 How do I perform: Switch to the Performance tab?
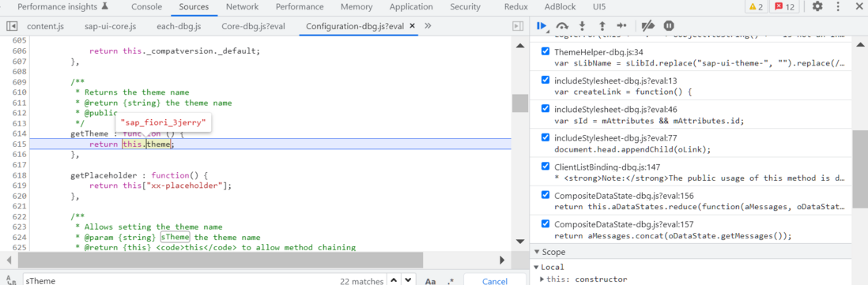point(300,6)
